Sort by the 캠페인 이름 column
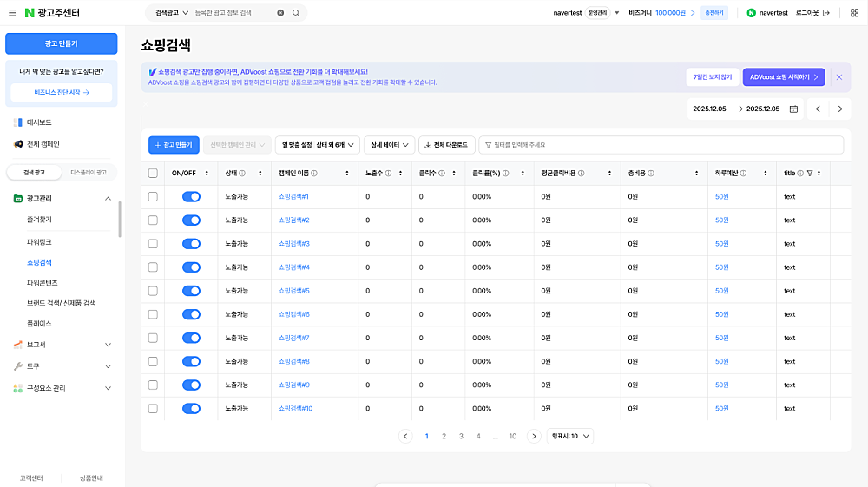Screen dimensions: 868x487 pos(347,174)
